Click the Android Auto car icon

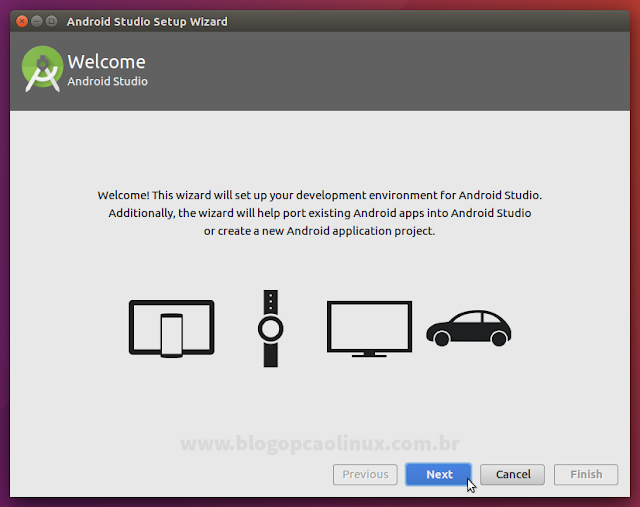(469, 328)
